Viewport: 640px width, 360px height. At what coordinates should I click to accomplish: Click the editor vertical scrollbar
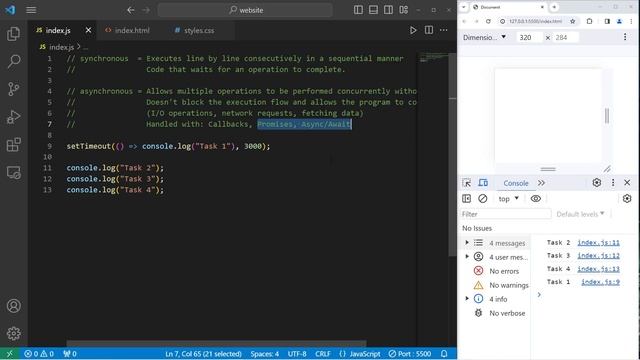click(x=453, y=155)
